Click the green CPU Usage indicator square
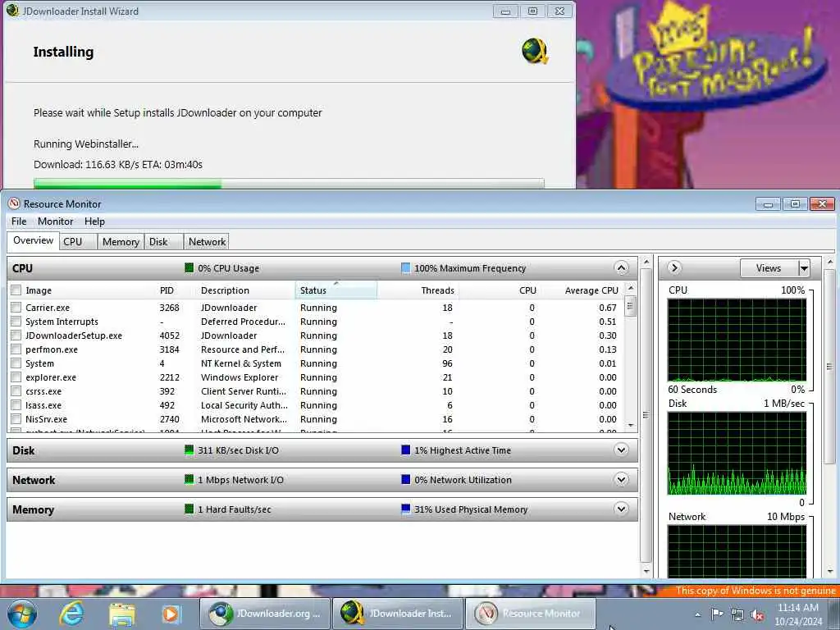Image resolution: width=840 pixels, height=630 pixels. 189,268
